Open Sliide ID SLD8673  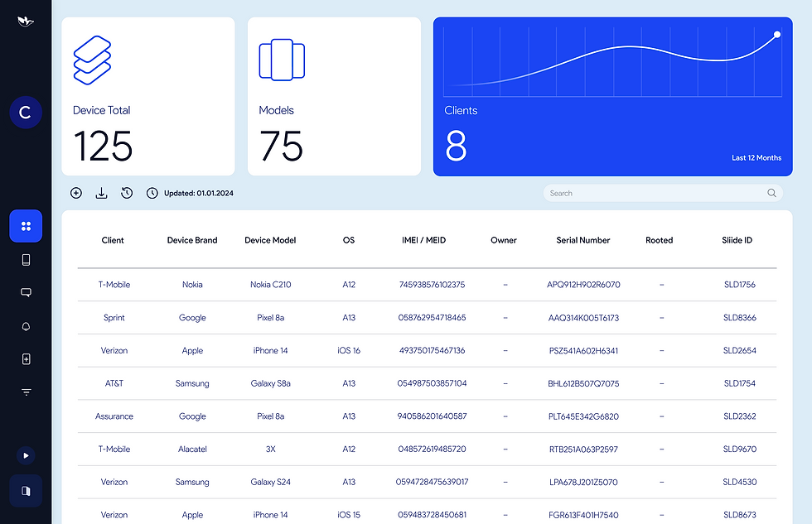[739, 515]
